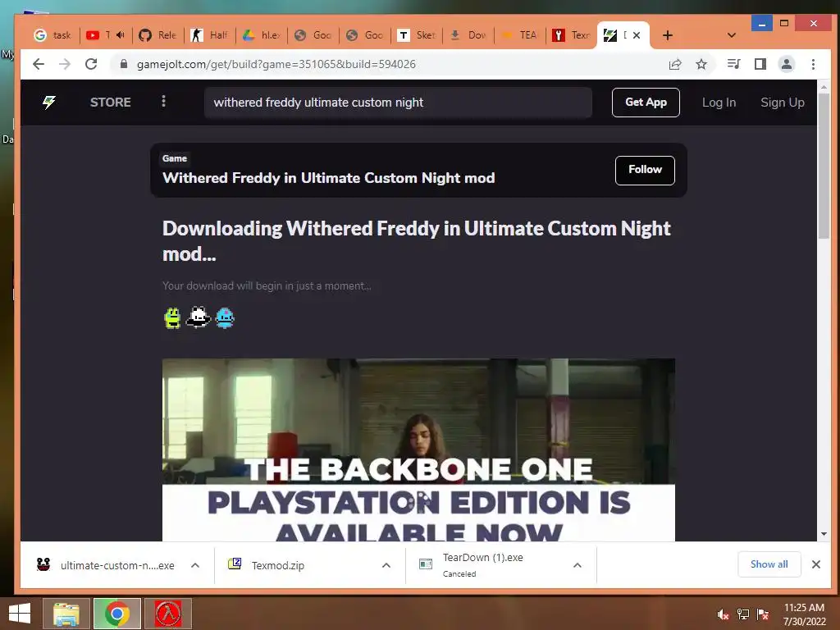
Task: Show all downloads
Action: pos(769,564)
